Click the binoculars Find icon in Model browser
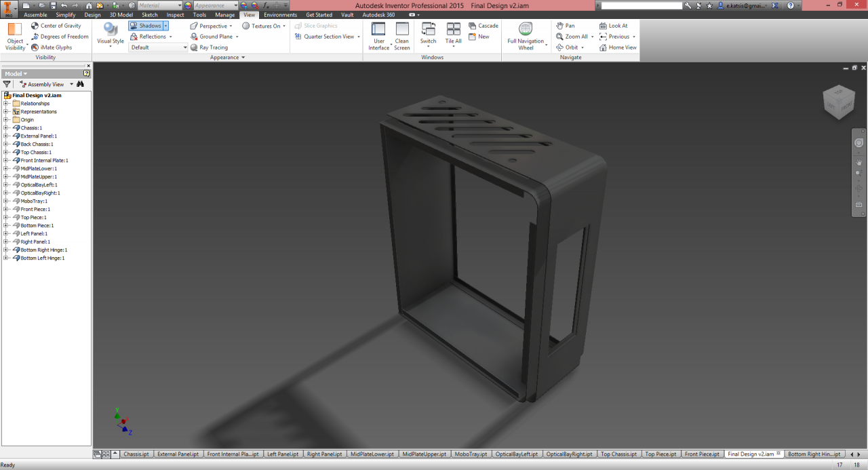Image resolution: width=868 pixels, height=470 pixels. pos(80,84)
